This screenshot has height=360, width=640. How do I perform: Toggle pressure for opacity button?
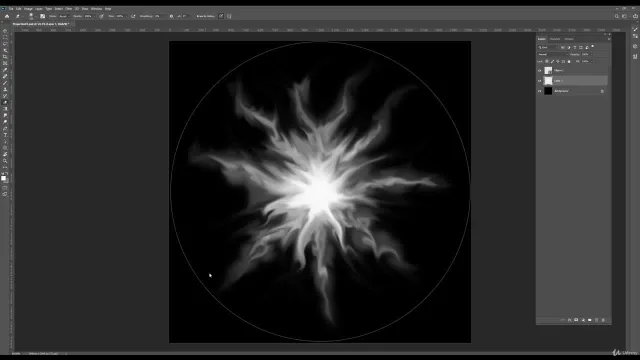[101, 16]
